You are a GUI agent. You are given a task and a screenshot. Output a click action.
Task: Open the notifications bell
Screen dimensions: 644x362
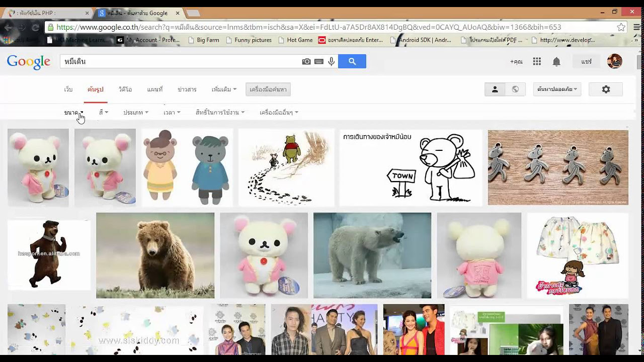coord(556,61)
